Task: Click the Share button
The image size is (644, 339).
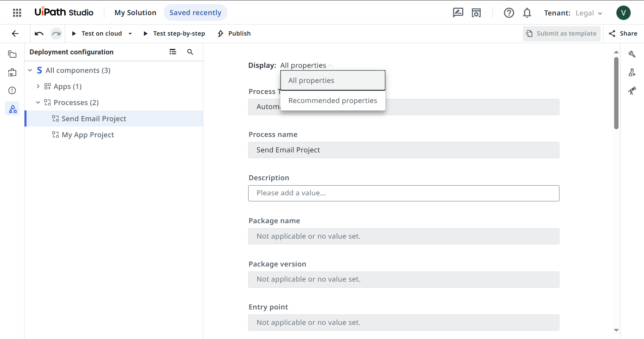Action: click(623, 34)
